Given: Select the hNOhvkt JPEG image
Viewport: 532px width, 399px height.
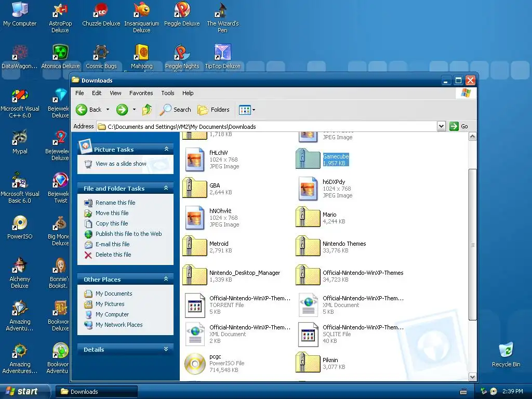Looking at the screenshot, I should [212, 218].
